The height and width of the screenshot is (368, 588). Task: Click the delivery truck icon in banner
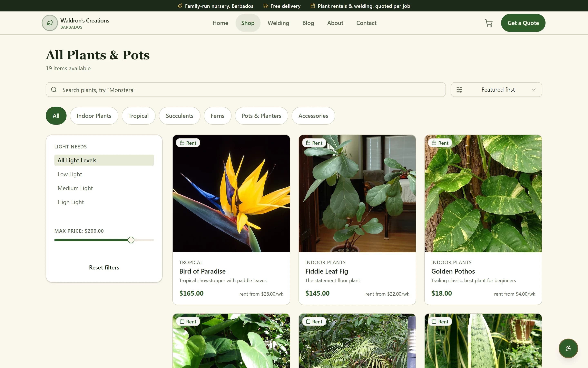pyautogui.click(x=266, y=6)
